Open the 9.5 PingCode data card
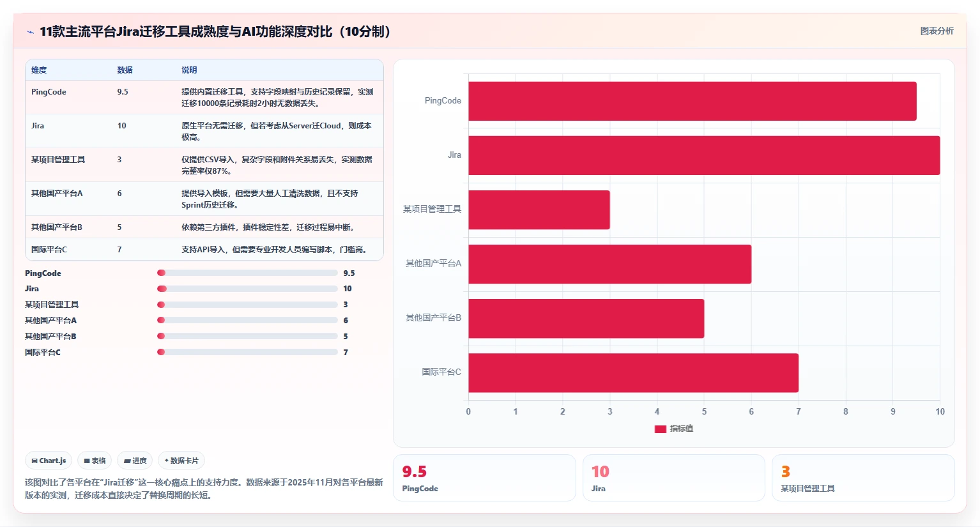 [484, 478]
